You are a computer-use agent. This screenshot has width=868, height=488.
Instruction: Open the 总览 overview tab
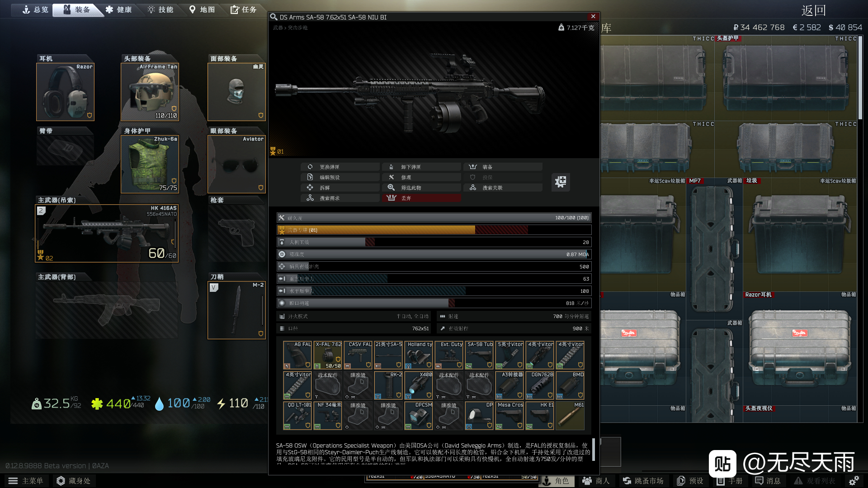(35, 9)
